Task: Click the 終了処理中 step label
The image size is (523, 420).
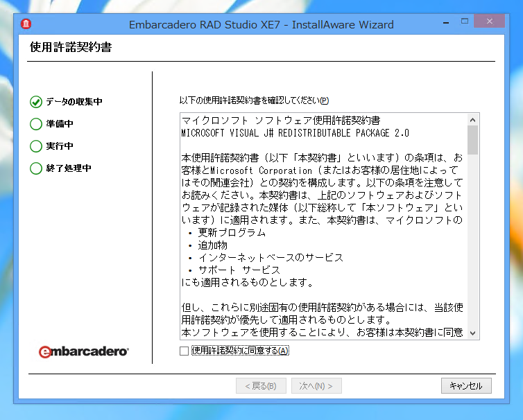Action: click(69, 168)
